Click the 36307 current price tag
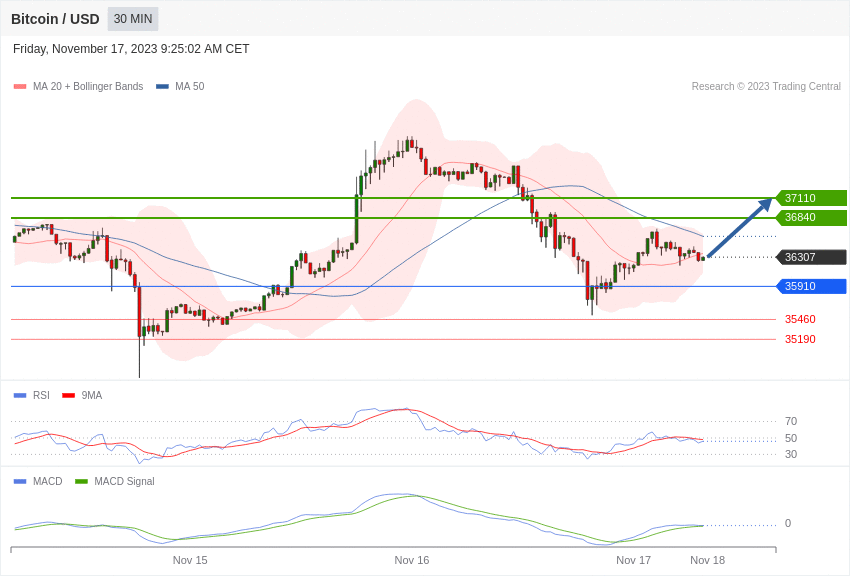Image resolution: width=850 pixels, height=576 pixels. click(811, 257)
